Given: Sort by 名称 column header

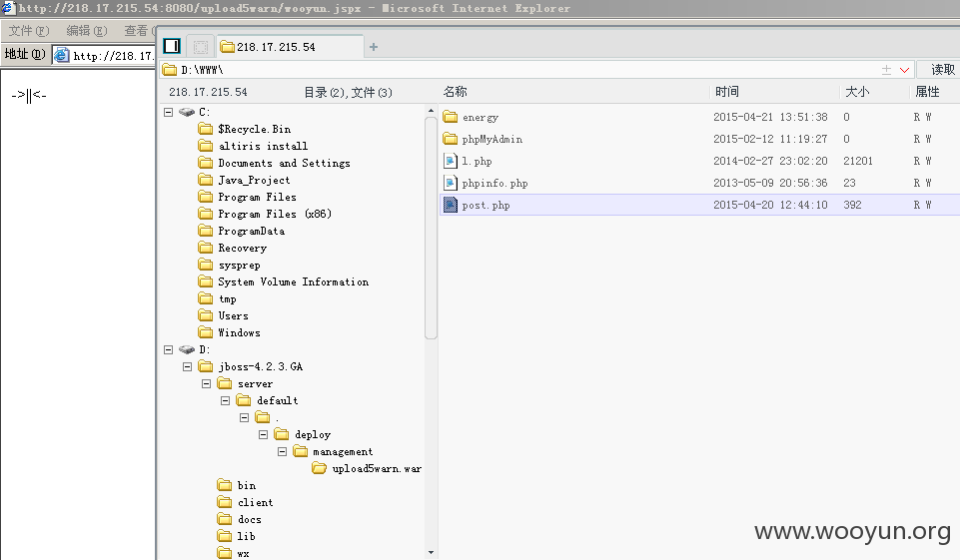Looking at the screenshot, I should [x=456, y=92].
